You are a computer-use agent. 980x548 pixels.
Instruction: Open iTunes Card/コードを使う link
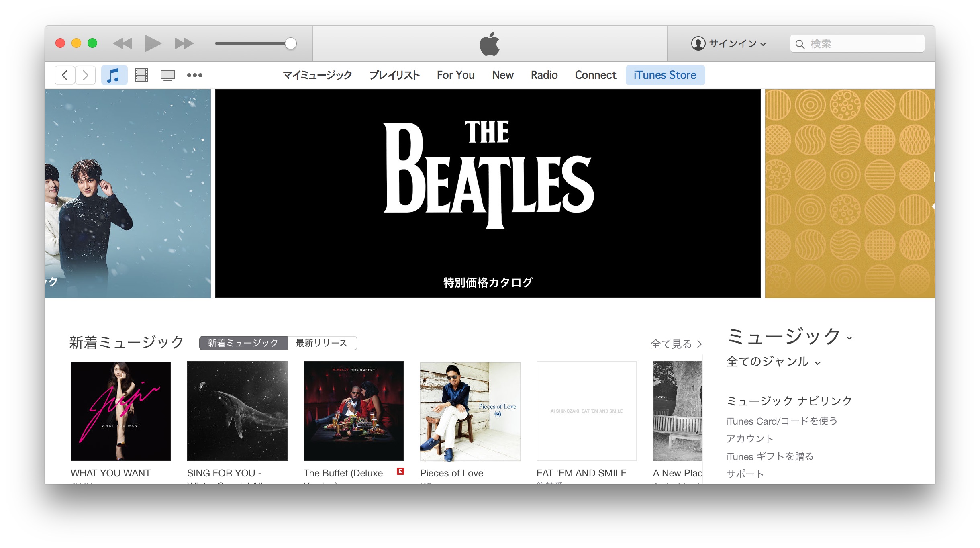click(x=782, y=421)
